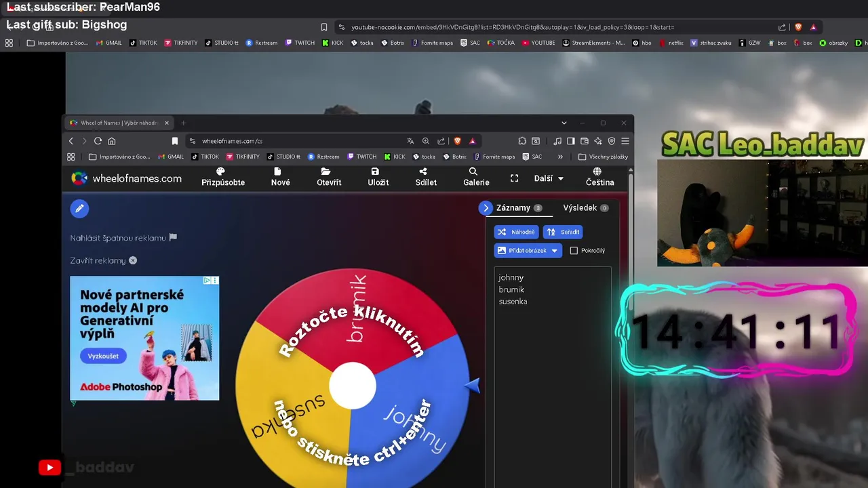Go back in the Wheel of Names window
The height and width of the screenshot is (488, 868).
point(71,141)
